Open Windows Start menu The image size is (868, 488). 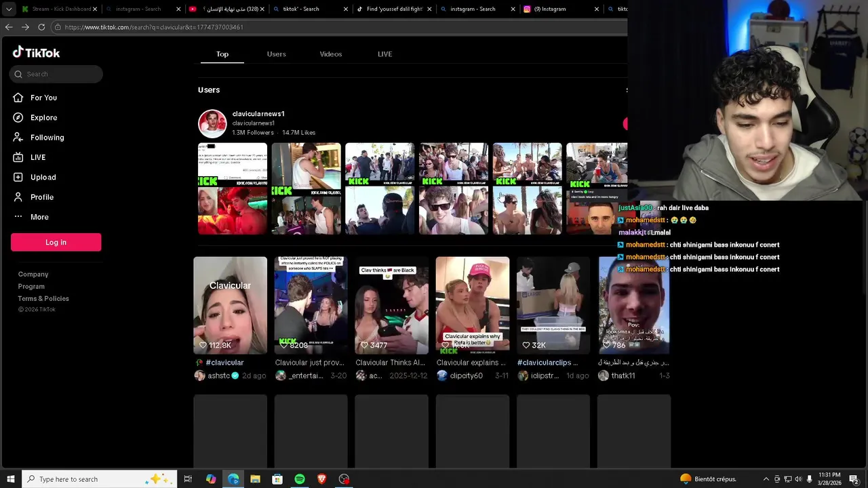11,479
